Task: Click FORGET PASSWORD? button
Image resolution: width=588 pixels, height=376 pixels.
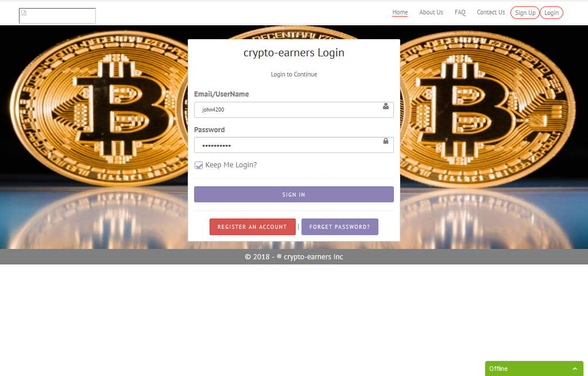Action: coord(340,227)
